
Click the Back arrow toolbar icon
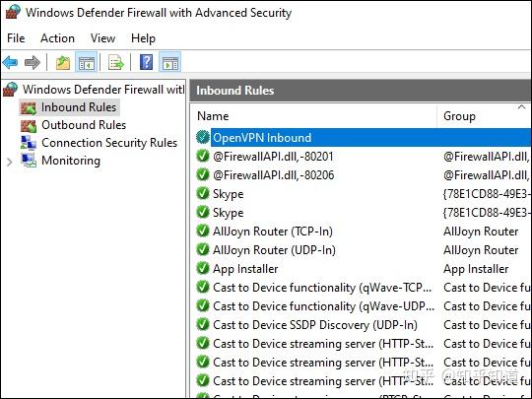10,62
